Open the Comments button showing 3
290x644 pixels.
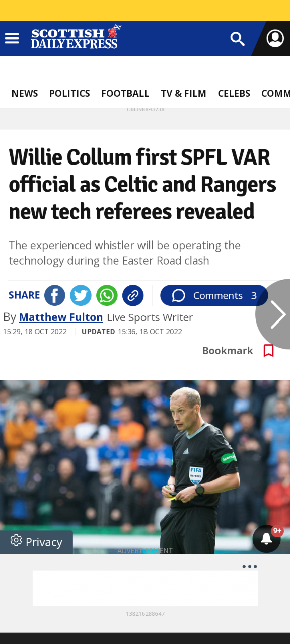click(214, 295)
